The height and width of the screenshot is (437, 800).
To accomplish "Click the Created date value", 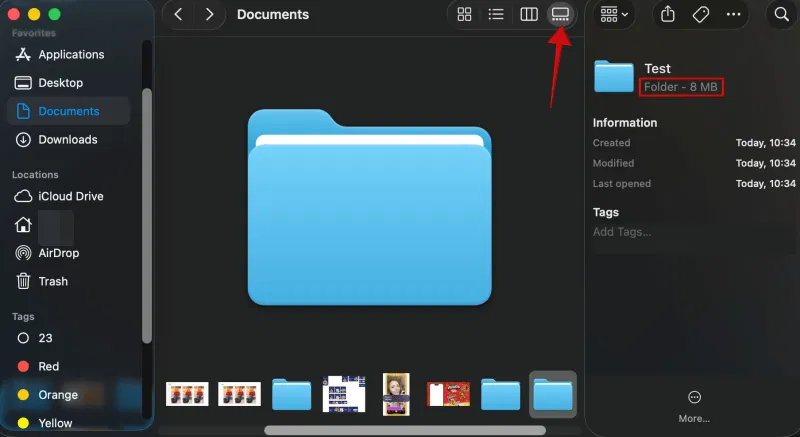I will pyautogui.click(x=765, y=143).
